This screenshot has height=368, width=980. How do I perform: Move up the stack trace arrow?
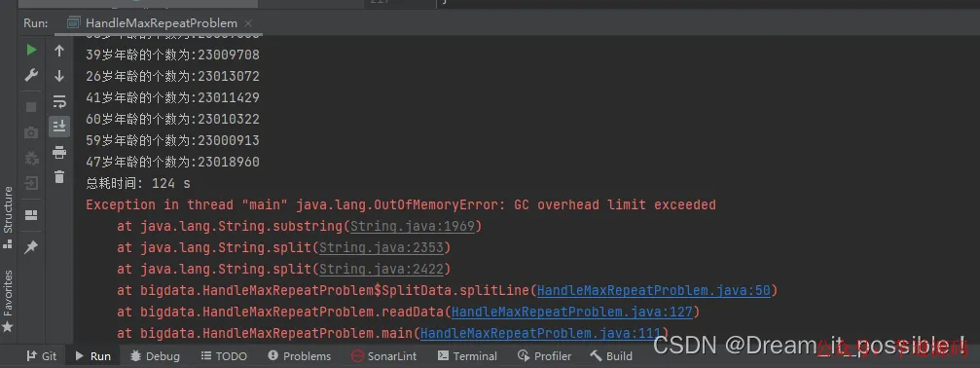[59, 51]
